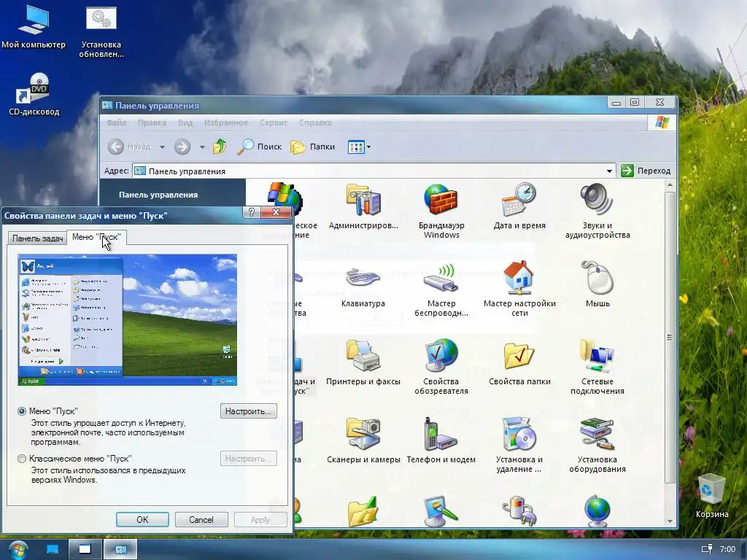Click the Up folder toolbar icon

tap(220, 147)
